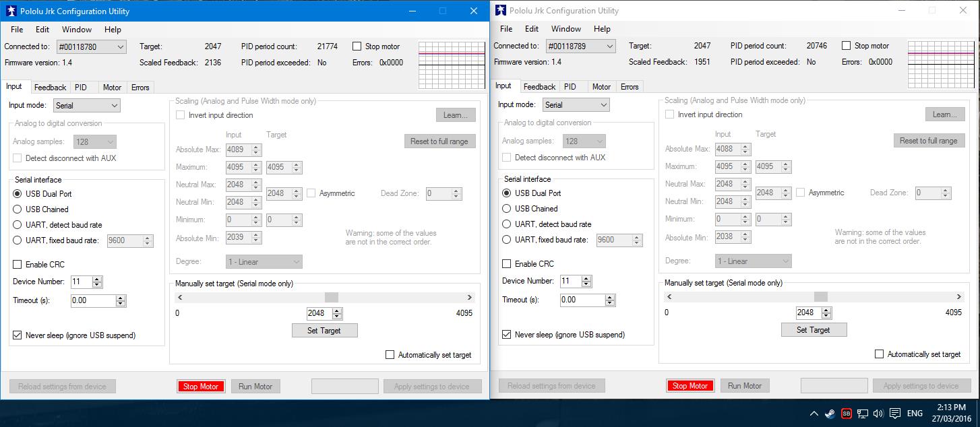Increase target value 2048 stepper in left window
This screenshot has width=980, height=427.
pos(337,311)
